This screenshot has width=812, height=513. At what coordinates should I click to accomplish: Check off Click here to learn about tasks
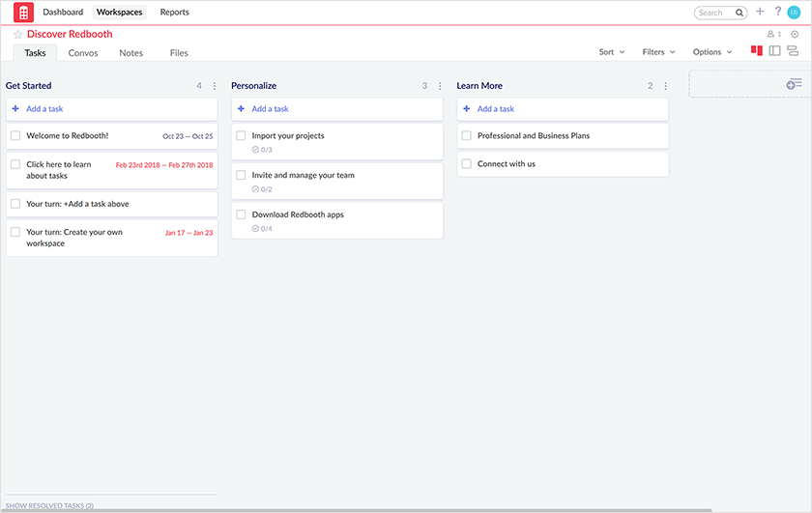tap(15, 164)
